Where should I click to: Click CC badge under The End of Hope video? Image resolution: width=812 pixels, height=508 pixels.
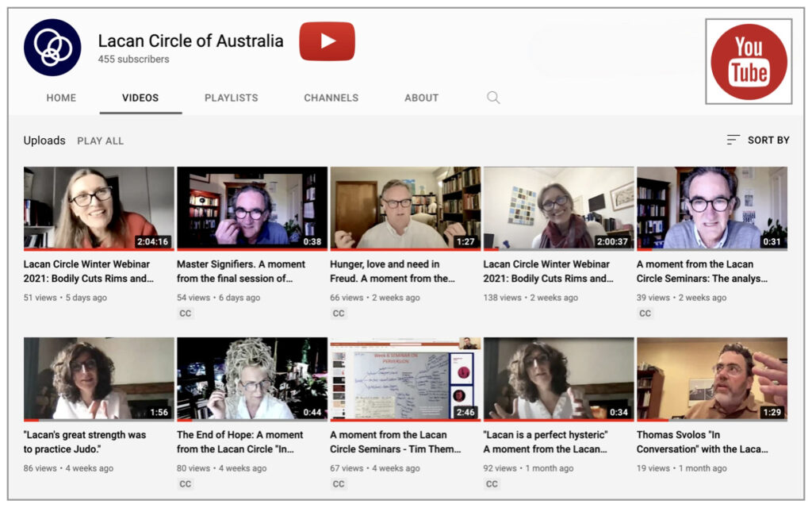186,484
